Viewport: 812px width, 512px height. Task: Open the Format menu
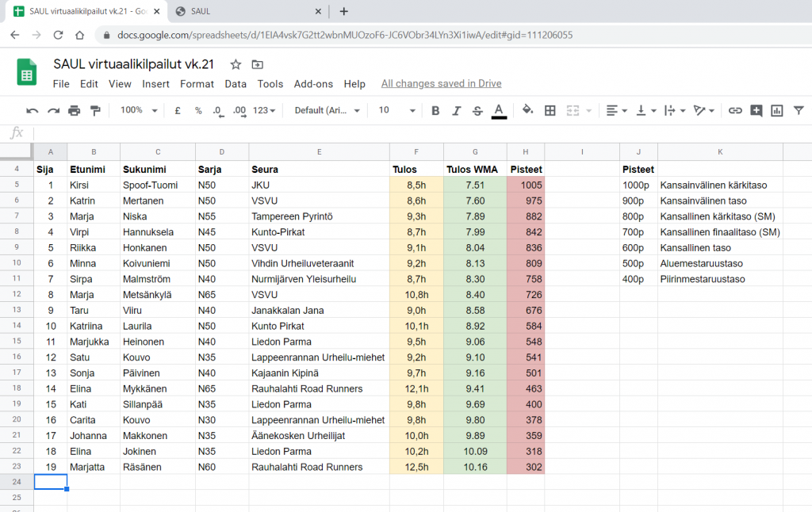pyautogui.click(x=197, y=84)
